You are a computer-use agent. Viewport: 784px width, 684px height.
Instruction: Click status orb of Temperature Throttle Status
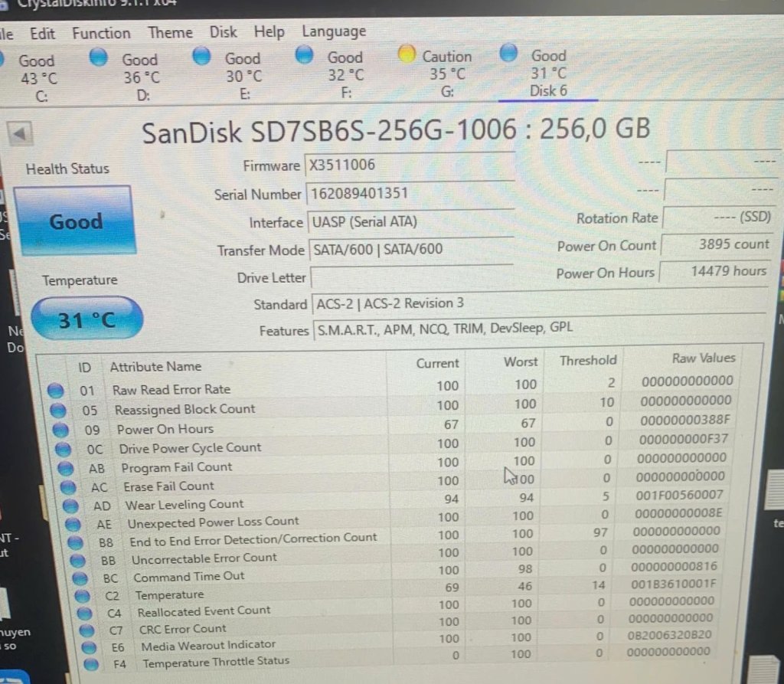click(x=91, y=665)
